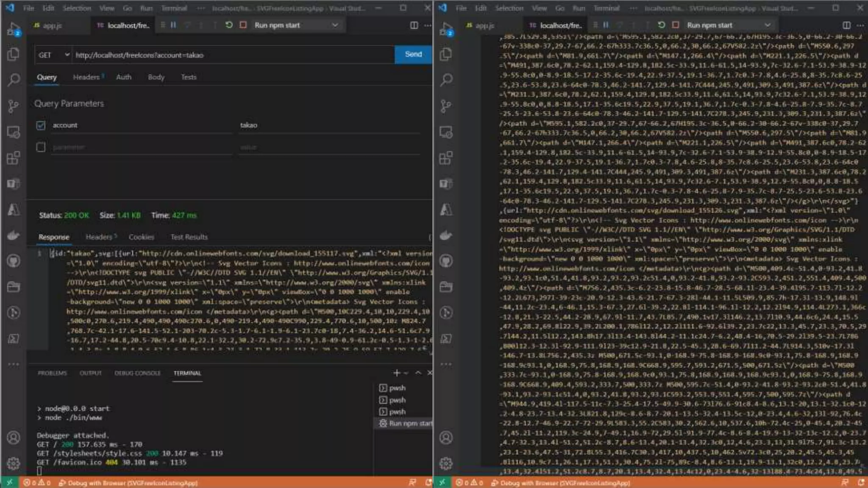The height and width of the screenshot is (488, 868).
Task: Pause debugging in left window toolbar
Action: [173, 25]
